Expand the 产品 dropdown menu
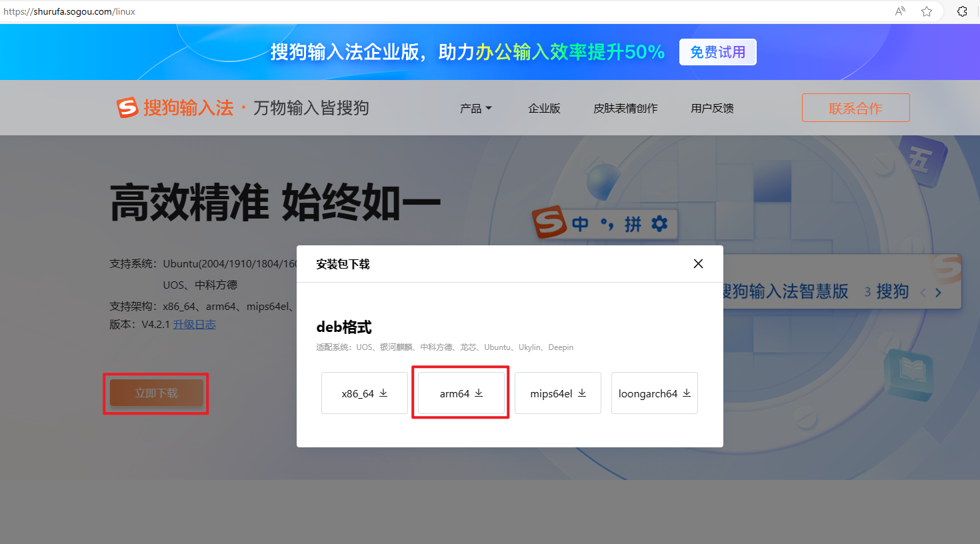The width and height of the screenshot is (980, 544). tap(476, 108)
